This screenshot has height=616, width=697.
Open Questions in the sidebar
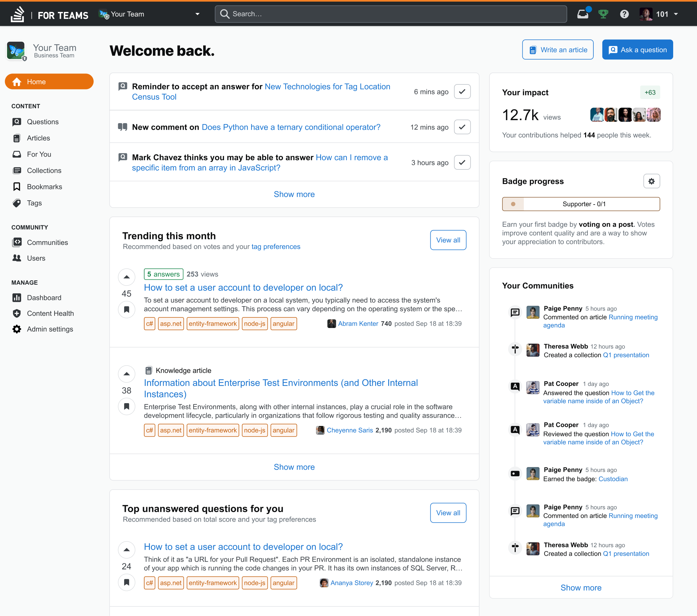tap(43, 122)
